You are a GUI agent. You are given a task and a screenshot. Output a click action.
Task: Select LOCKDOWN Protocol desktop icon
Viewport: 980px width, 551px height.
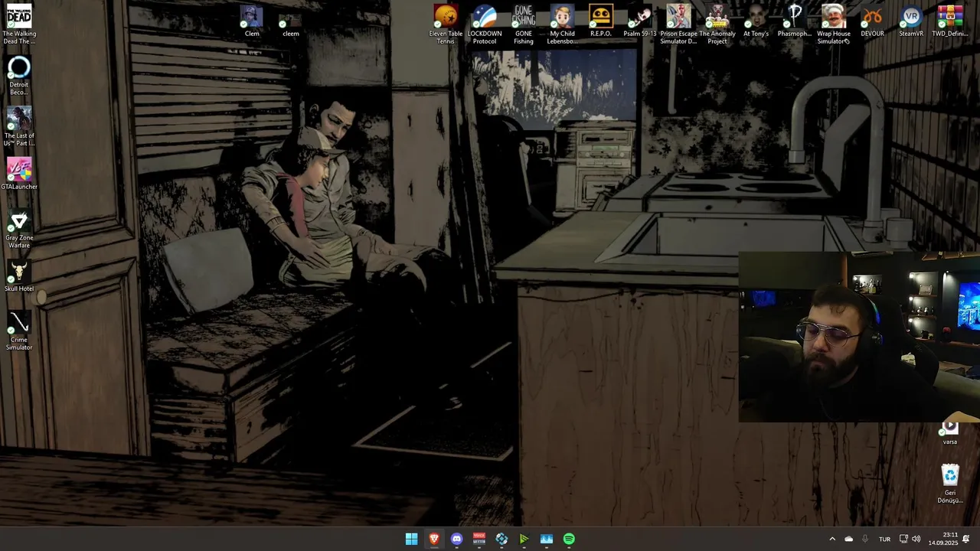(485, 24)
